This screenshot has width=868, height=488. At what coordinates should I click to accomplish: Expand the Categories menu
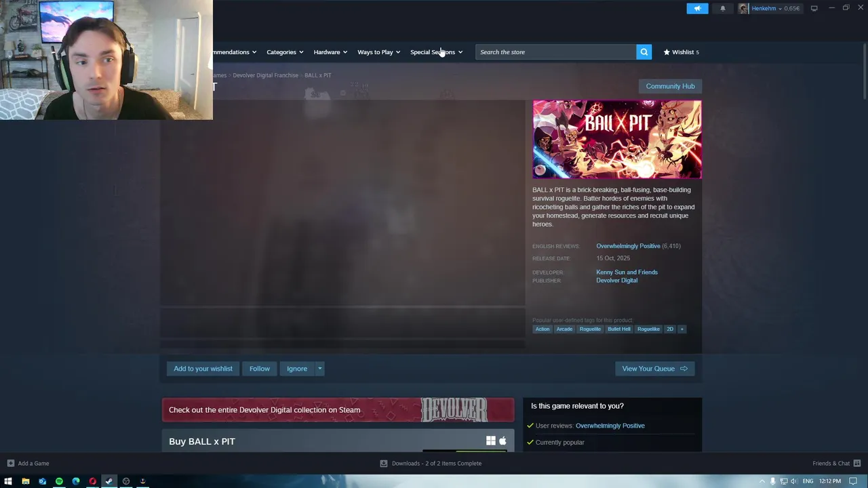[285, 52]
